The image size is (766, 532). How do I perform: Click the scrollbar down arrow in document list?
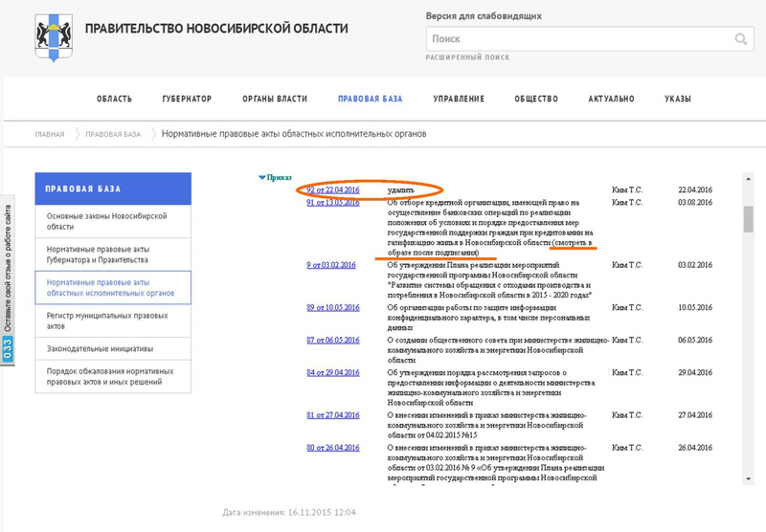(x=748, y=479)
